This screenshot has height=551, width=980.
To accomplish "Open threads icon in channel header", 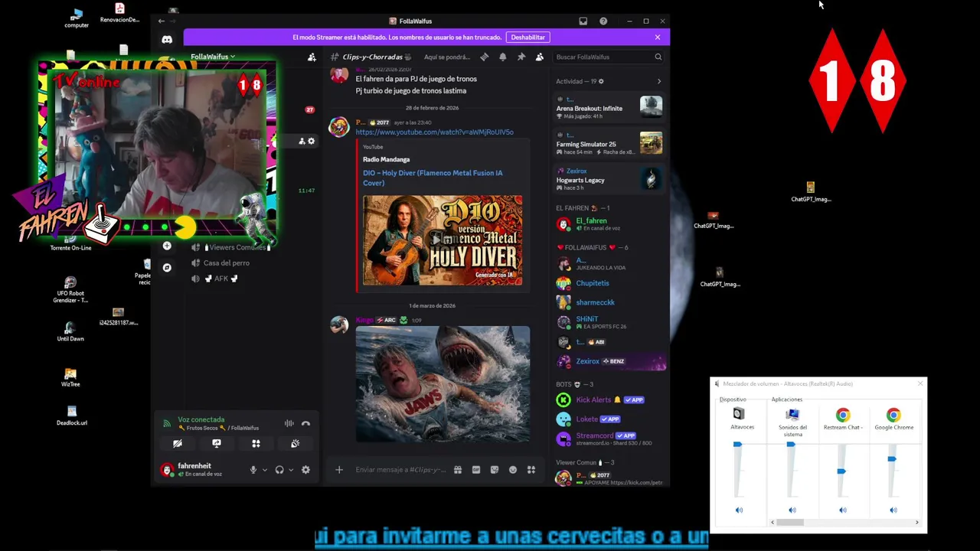I will pos(484,57).
